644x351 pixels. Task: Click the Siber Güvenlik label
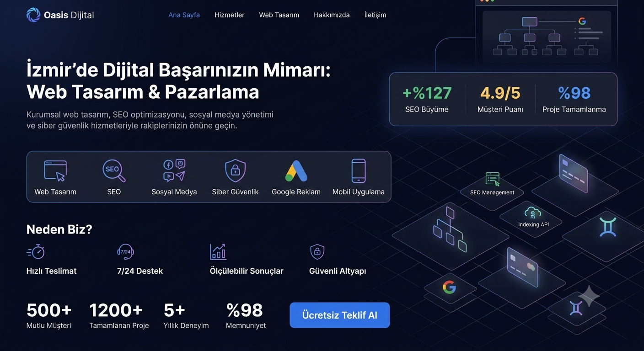click(235, 192)
